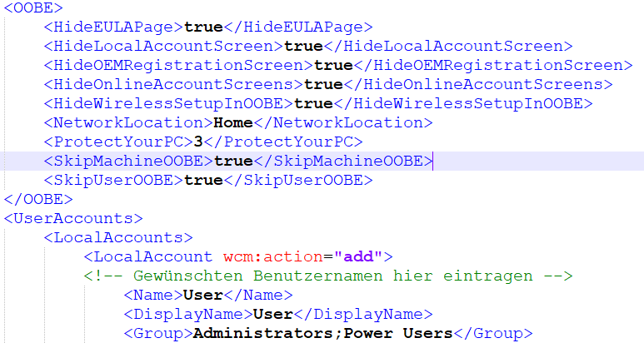This screenshot has width=644, height=343.
Task: Click the wcm:action attribute name
Action: (x=273, y=257)
